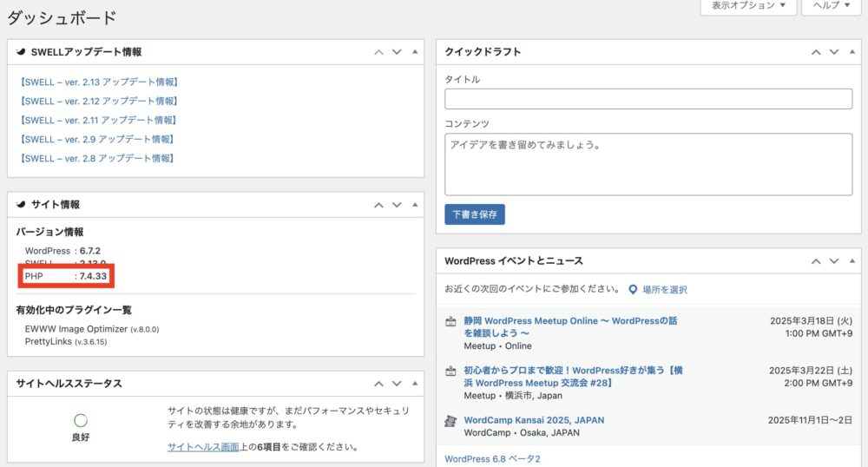Open SWELL ver. 2.8 アップデート情報 link

click(97, 158)
